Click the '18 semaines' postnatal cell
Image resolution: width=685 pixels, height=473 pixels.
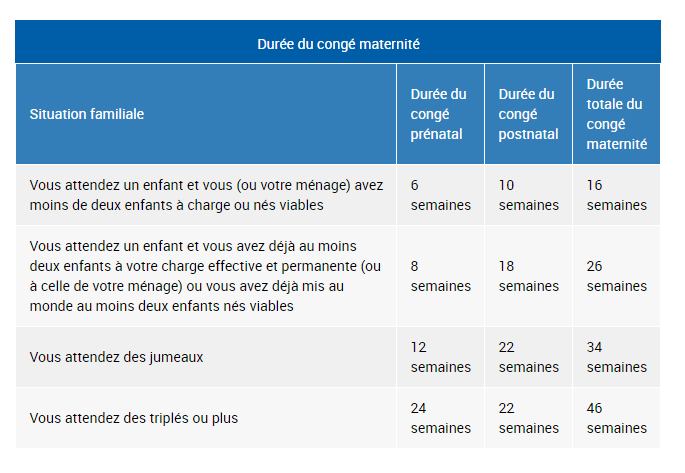pos(528,276)
